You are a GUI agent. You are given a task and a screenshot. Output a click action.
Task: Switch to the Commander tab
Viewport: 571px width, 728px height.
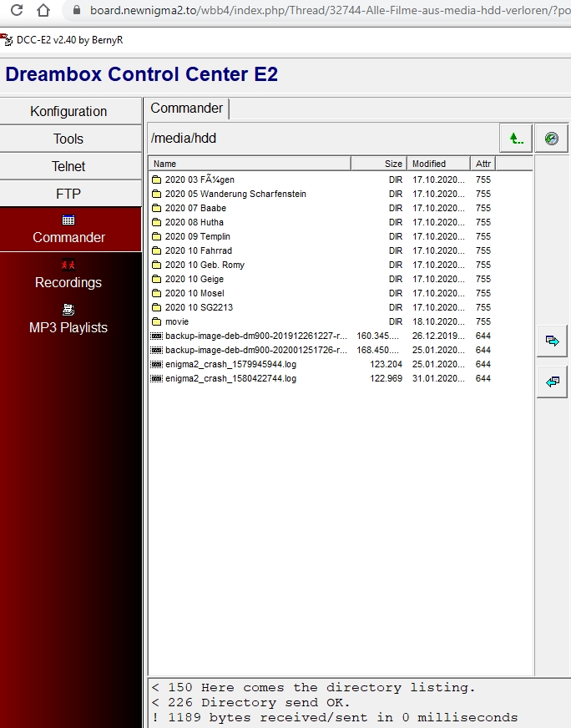pos(187,109)
